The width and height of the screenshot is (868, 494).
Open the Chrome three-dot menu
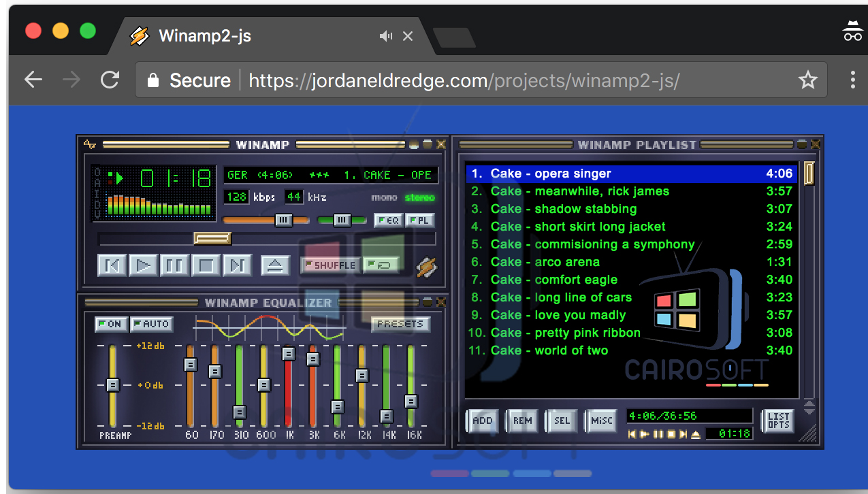[852, 80]
